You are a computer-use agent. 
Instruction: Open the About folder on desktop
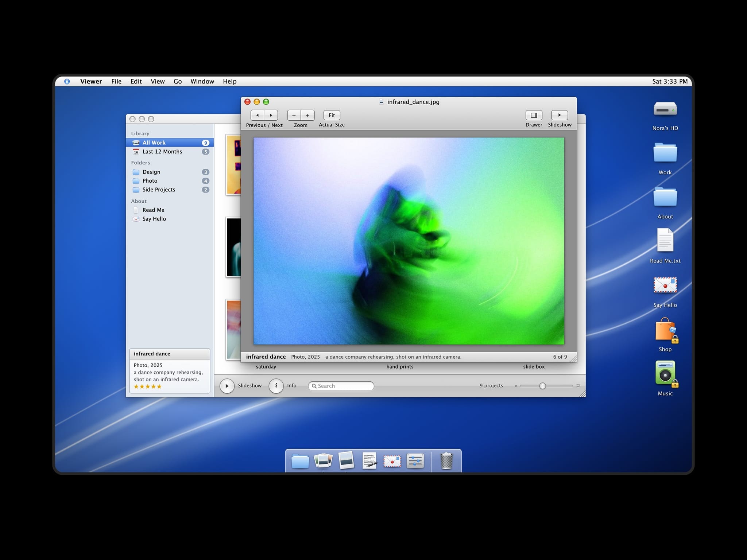tap(665, 197)
